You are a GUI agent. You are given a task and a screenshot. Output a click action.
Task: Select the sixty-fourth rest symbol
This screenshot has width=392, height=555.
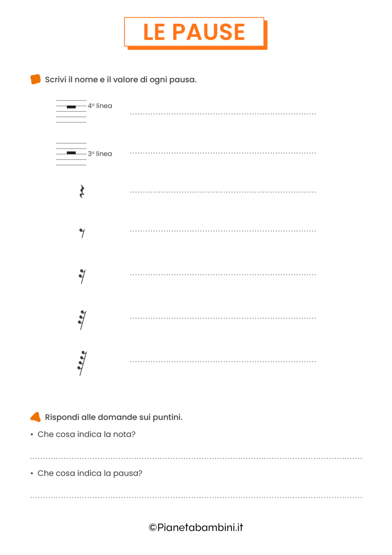click(x=82, y=363)
